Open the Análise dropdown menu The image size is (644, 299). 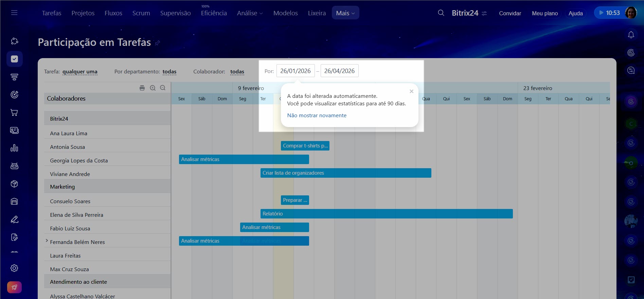point(250,13)
